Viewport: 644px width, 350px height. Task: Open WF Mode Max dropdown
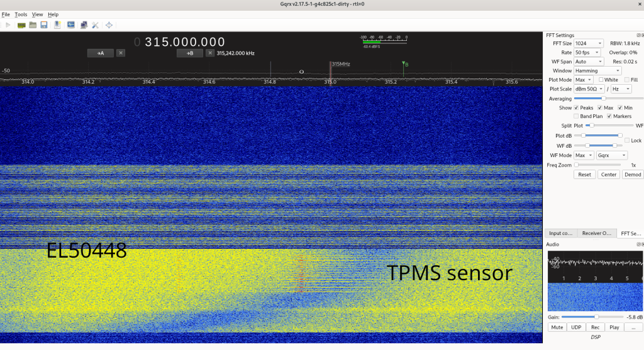[x=584, y=155]
